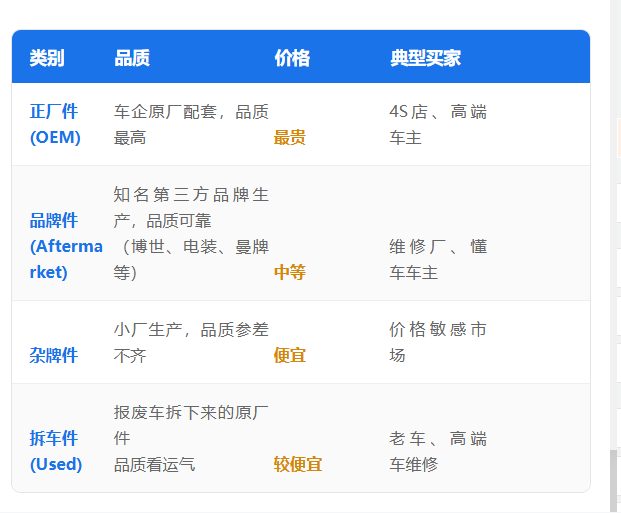This screenshot has width=621, height=513.
Task: Click the 最贵 price cell
Action: point(290,138)
